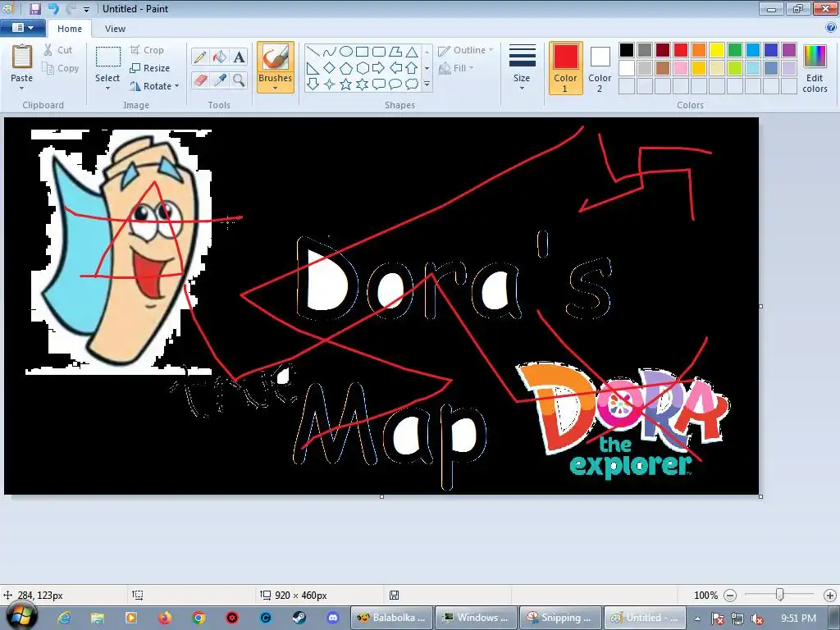
Task: Select the Color picker eyedropper tool
Action: tap(220, 80)
